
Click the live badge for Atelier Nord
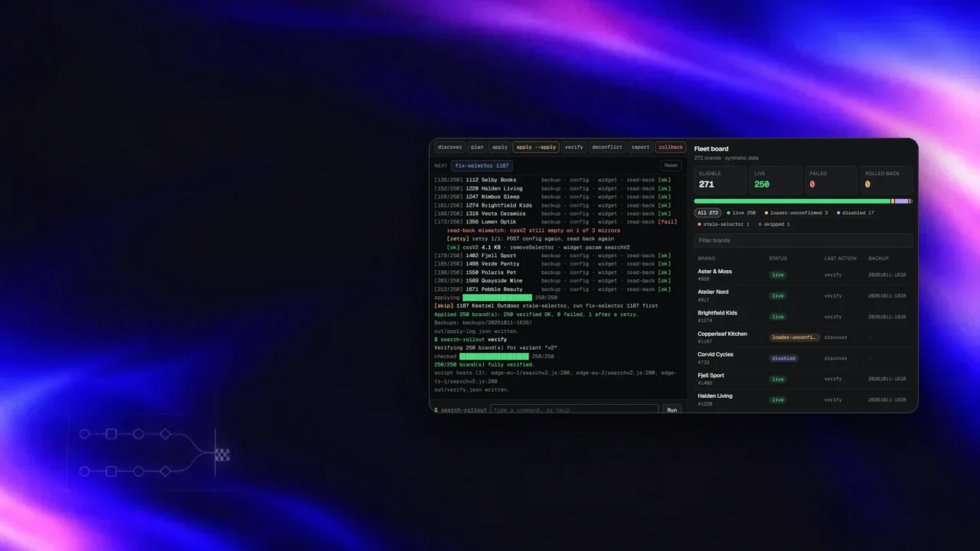coord(778,295)
